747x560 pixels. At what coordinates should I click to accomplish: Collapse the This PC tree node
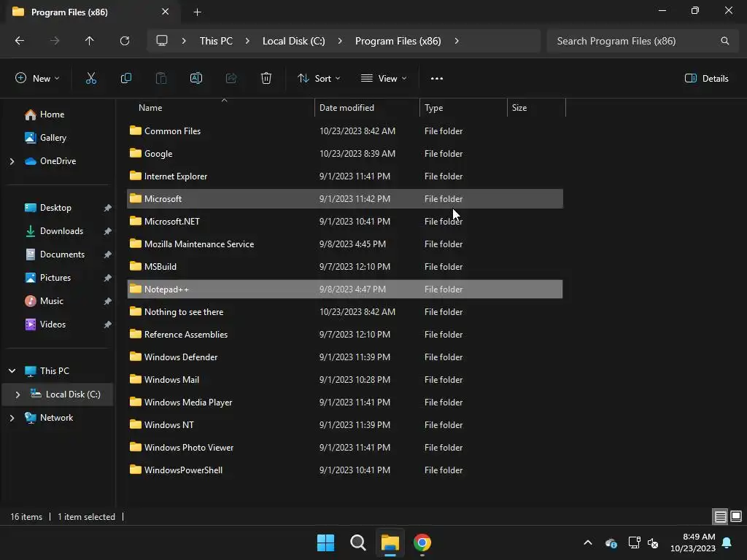(12, 371)
